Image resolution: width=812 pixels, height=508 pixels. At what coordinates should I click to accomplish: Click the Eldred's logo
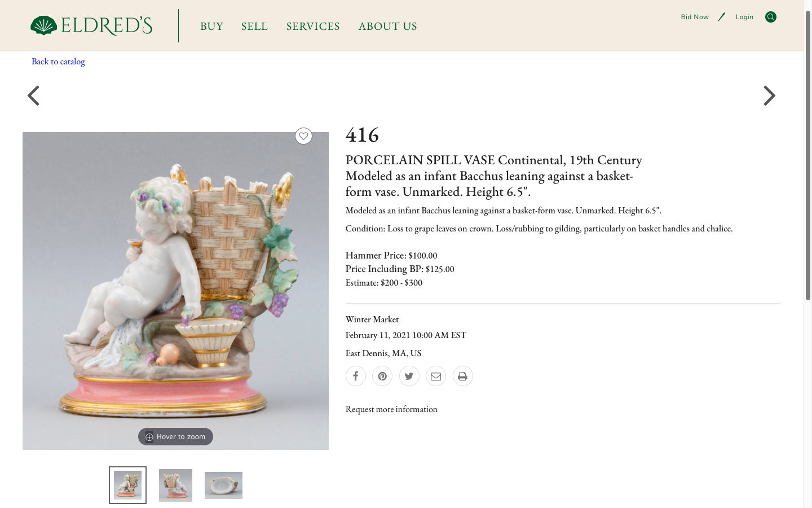[91, 25]
